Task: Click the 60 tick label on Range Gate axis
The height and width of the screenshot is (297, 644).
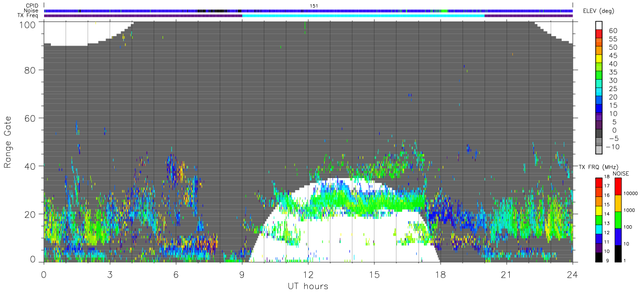Action: 31,118
